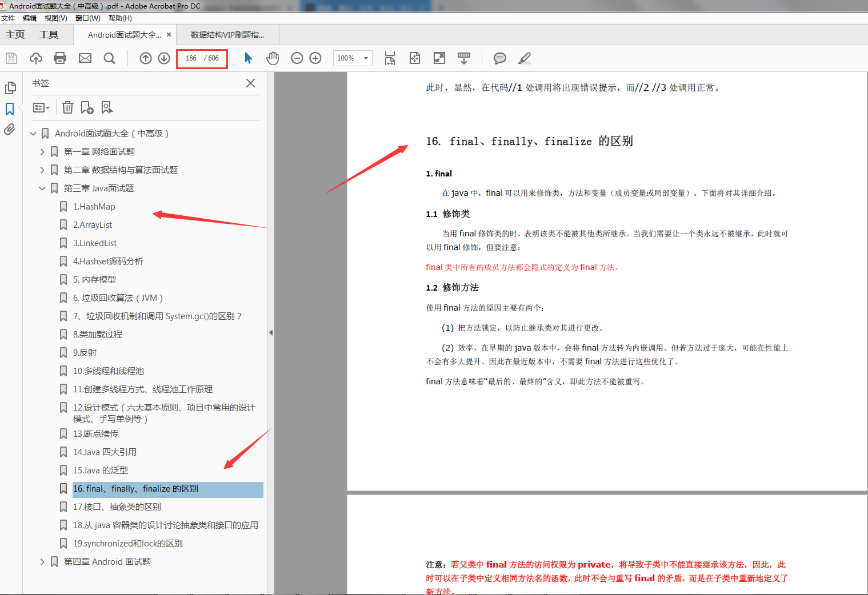The height and width of the screenshot is (595, 868).
Task: Select the highlight pen tool
Action: coord(525,58)
